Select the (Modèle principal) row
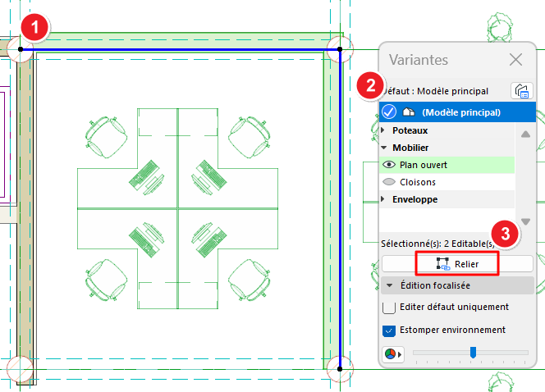 click(457, 112)
